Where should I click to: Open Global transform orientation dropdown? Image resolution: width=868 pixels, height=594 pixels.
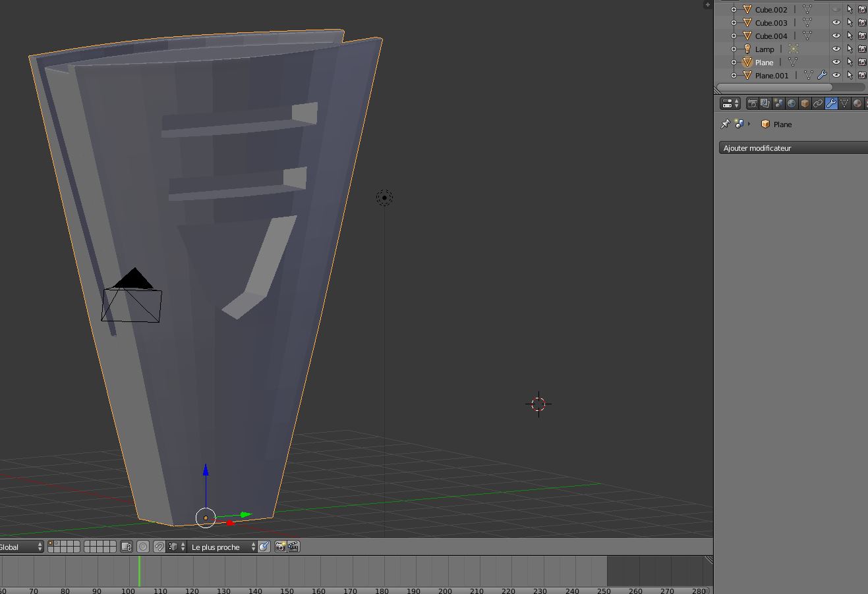[21, 547]
